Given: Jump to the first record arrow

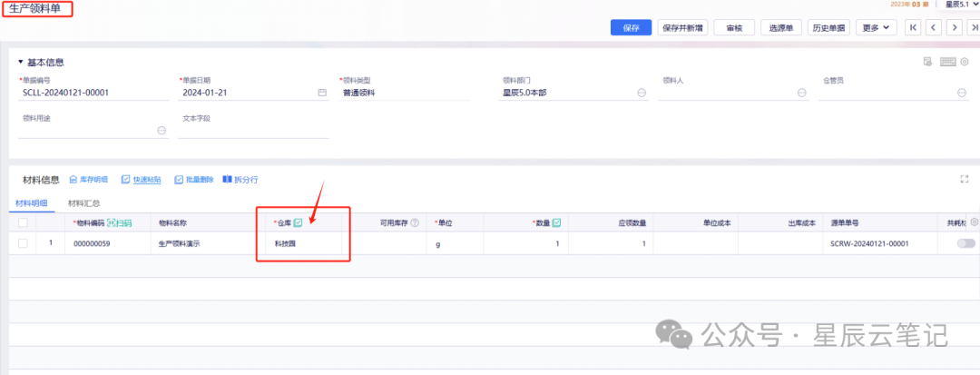Looking at the screenshot, I should (x=914, y=28).
